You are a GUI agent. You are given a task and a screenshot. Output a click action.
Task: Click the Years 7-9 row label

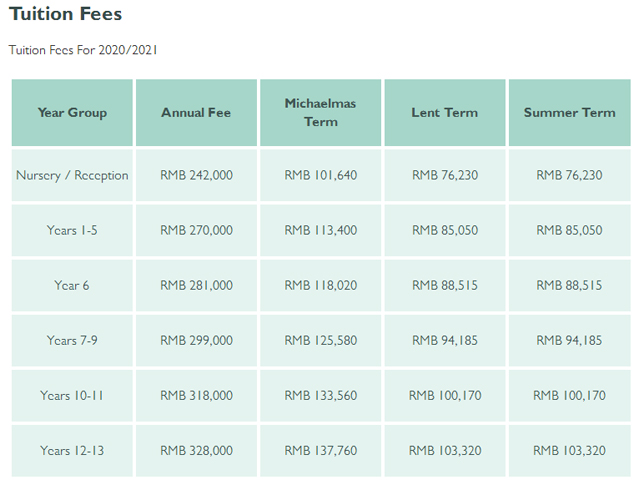tap(72, 340)
